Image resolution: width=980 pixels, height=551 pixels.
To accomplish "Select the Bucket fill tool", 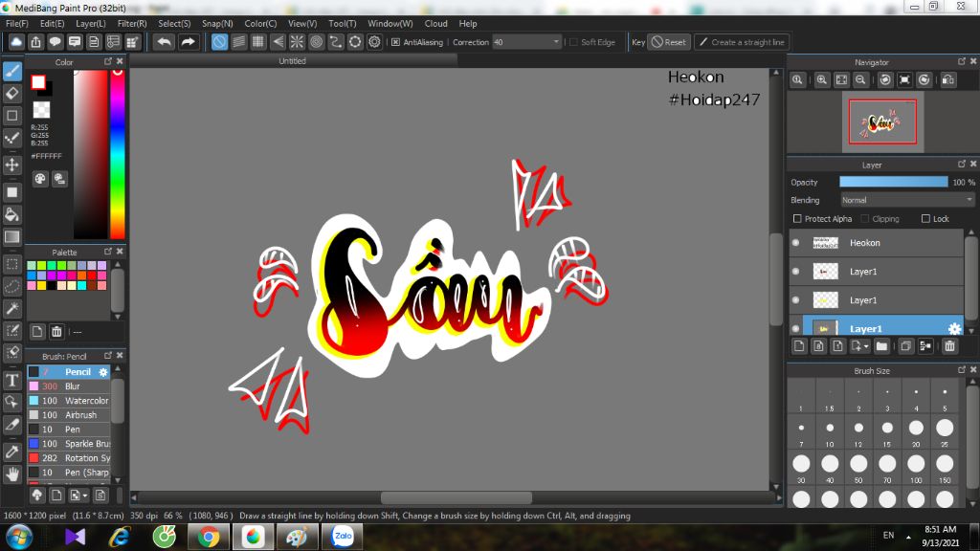I will pos(12,215).
